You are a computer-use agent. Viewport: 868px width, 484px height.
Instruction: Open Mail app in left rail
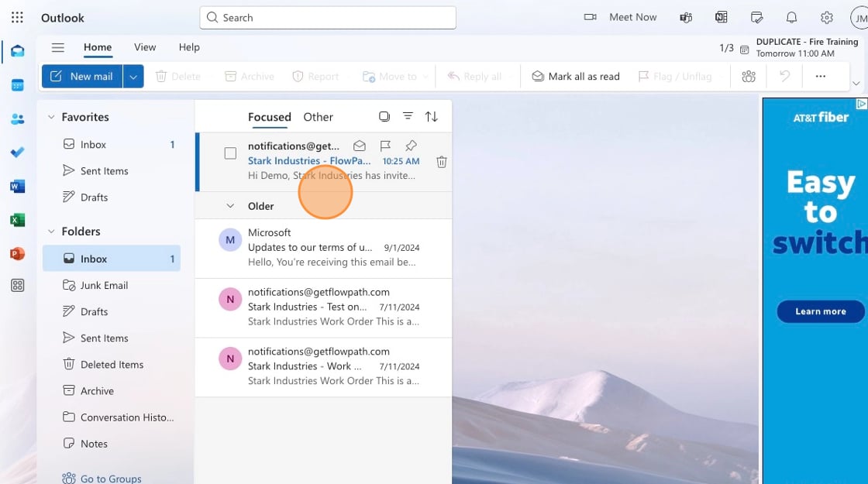pyautogui.click(x=17, y=51)
